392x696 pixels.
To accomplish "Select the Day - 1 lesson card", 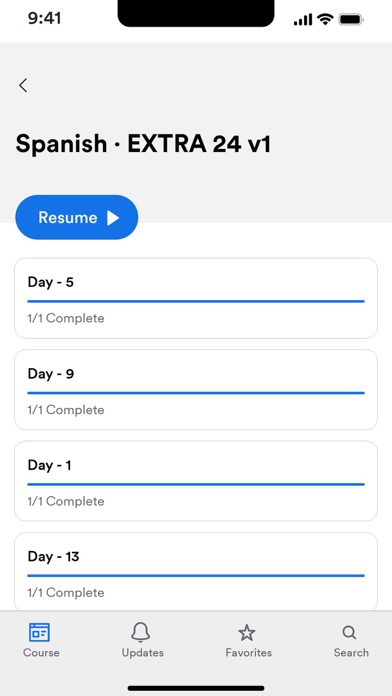I will pos(196,481).
